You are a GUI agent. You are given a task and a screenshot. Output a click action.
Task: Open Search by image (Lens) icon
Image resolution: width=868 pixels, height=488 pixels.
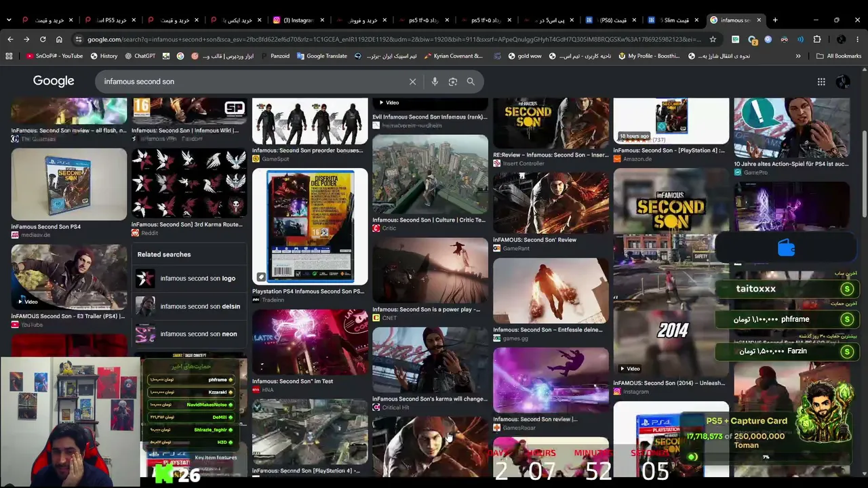point(453,81)
